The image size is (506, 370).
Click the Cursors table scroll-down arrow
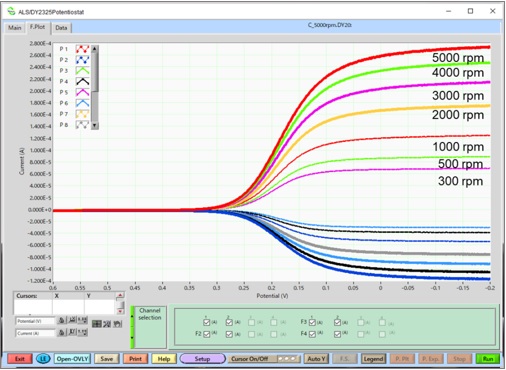tap(120, 311)
